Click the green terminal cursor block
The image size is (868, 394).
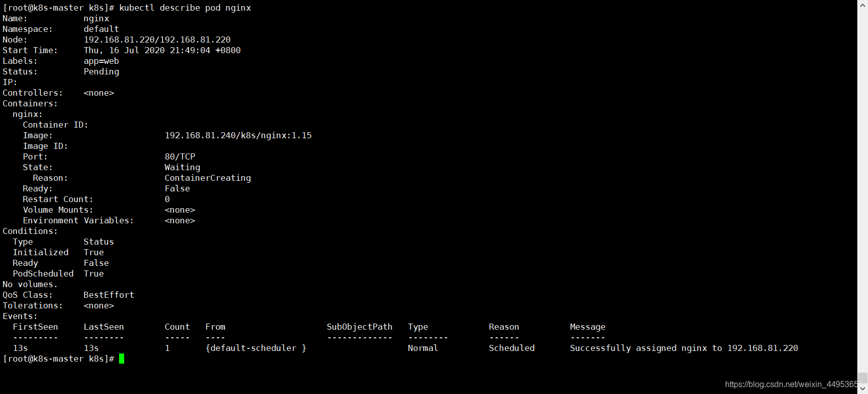pos(122,359)
